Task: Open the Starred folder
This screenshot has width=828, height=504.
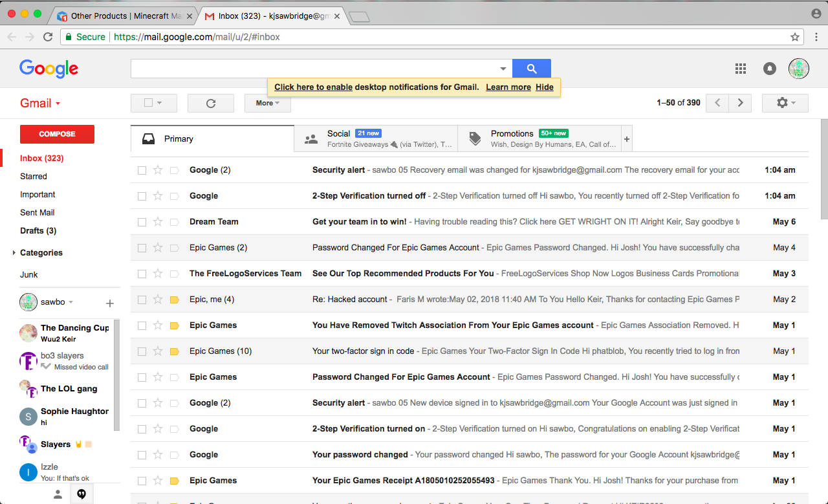Action: pos(34,177)
